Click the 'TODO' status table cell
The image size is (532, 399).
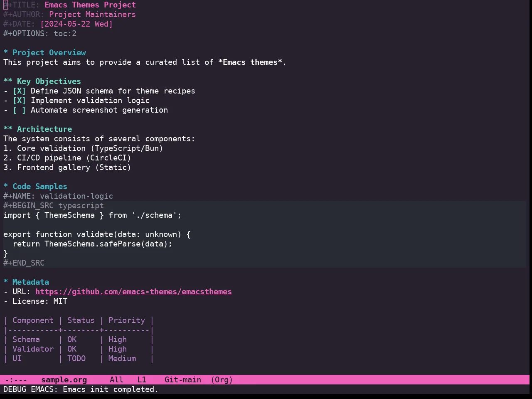76,359
